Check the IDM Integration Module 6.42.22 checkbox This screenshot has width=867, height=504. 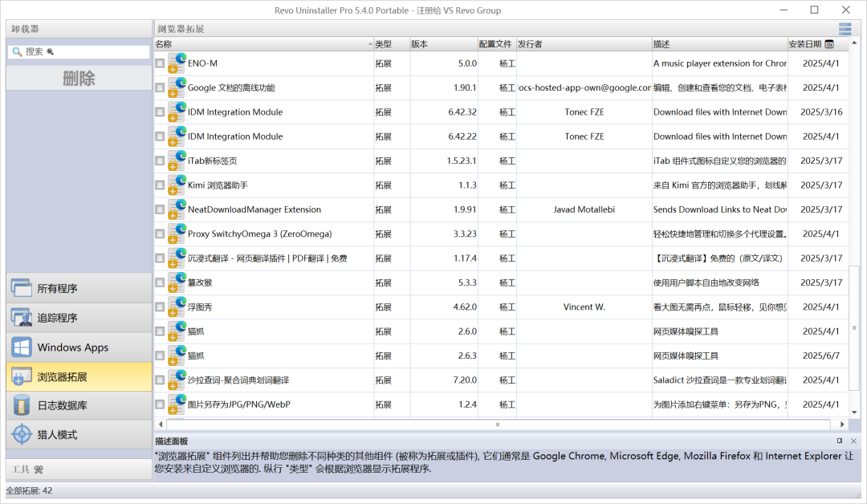160,136
